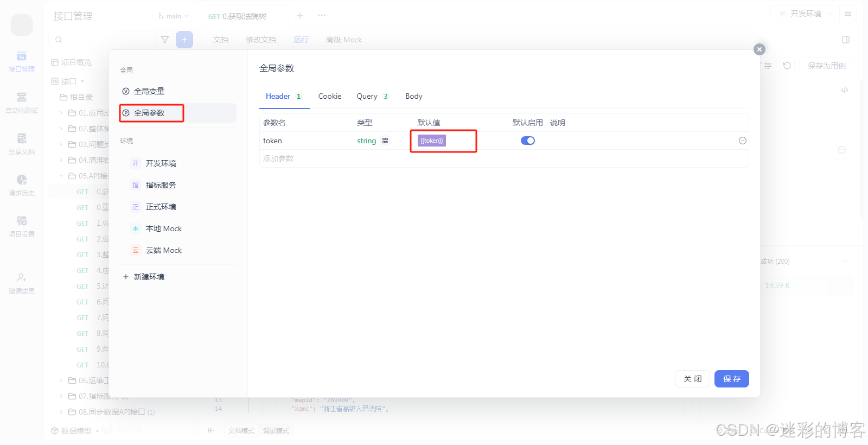Select the GET 0.获取法院树 tab
The height and width of the screenshot is (445, 868).
click(237, 16)
